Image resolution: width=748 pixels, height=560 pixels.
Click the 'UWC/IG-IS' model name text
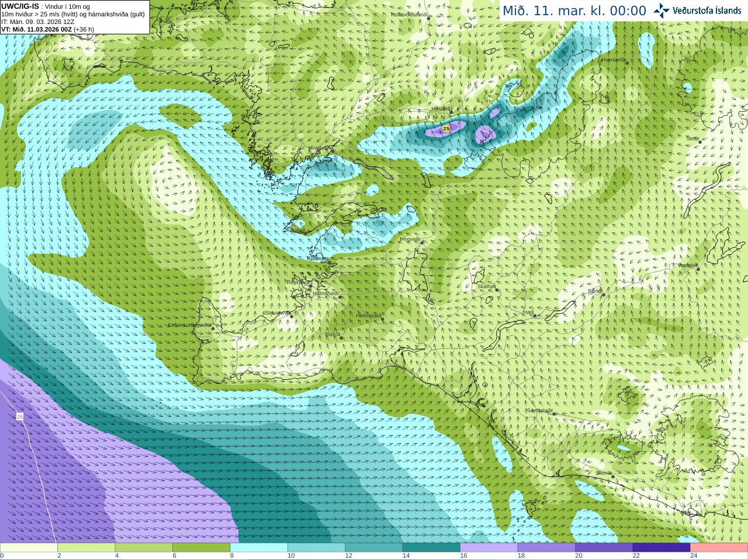coord(20,6)
